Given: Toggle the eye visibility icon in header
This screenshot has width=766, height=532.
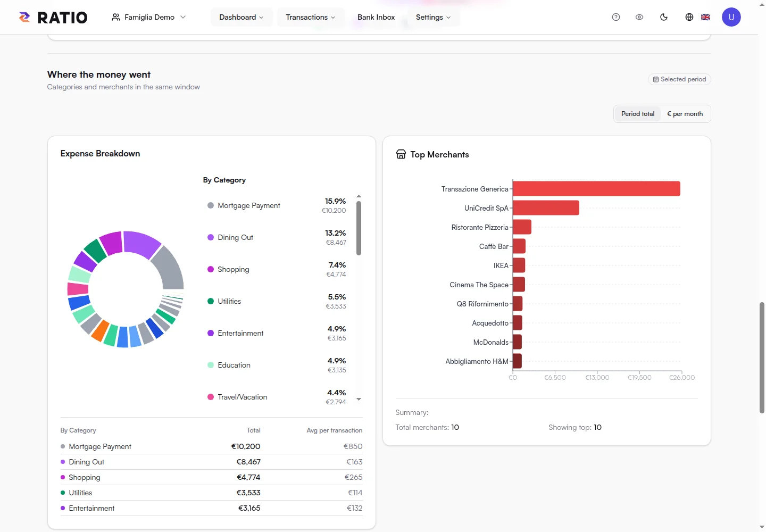Looking at the screenshot, I should point(639,17).
